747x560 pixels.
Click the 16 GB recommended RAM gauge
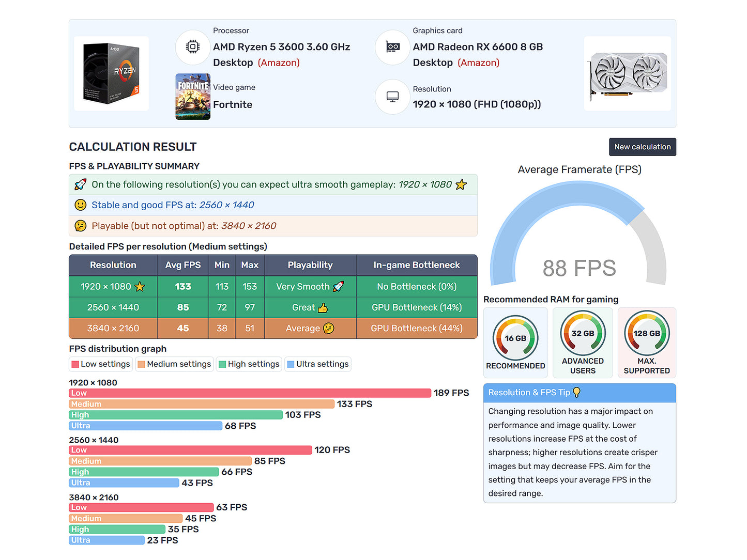(x=515, y=338)
